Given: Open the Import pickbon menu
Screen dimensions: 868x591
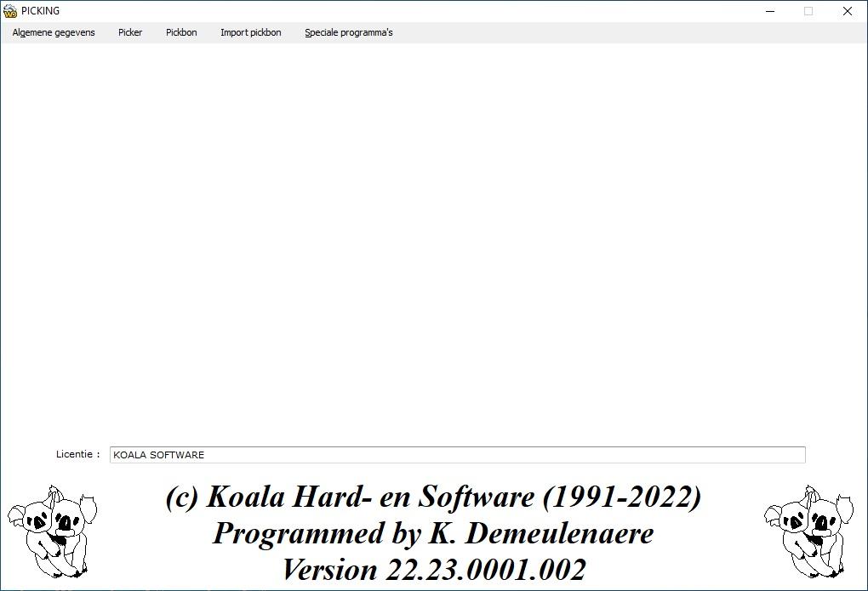Looking at the screenshot, I should [251, 32].
